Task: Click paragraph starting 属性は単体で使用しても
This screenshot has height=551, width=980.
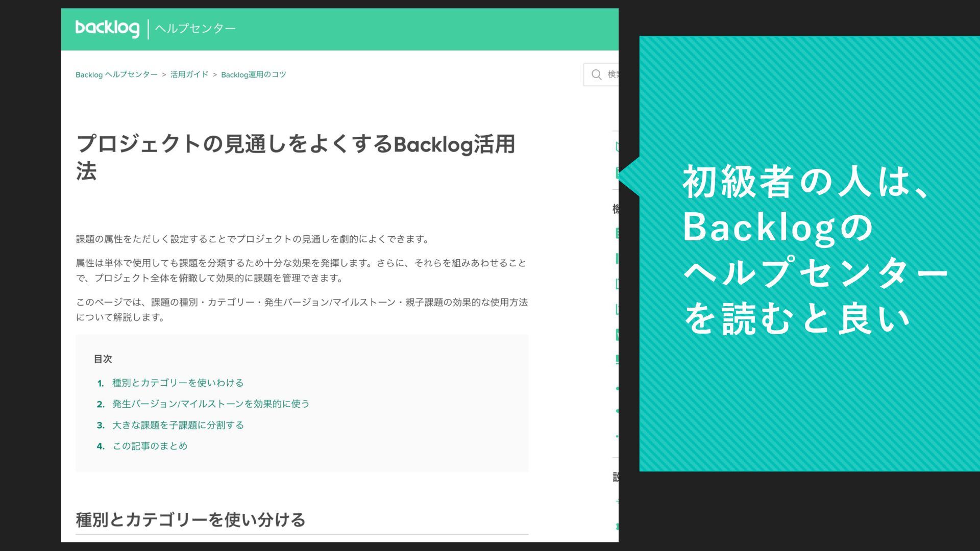Action: 301,270
